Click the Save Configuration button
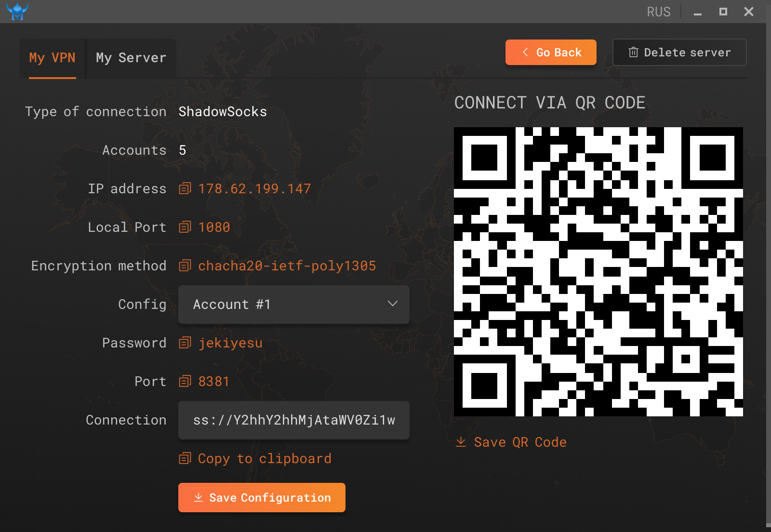Viewport: 771px width, 532px height. pos(262,497)
